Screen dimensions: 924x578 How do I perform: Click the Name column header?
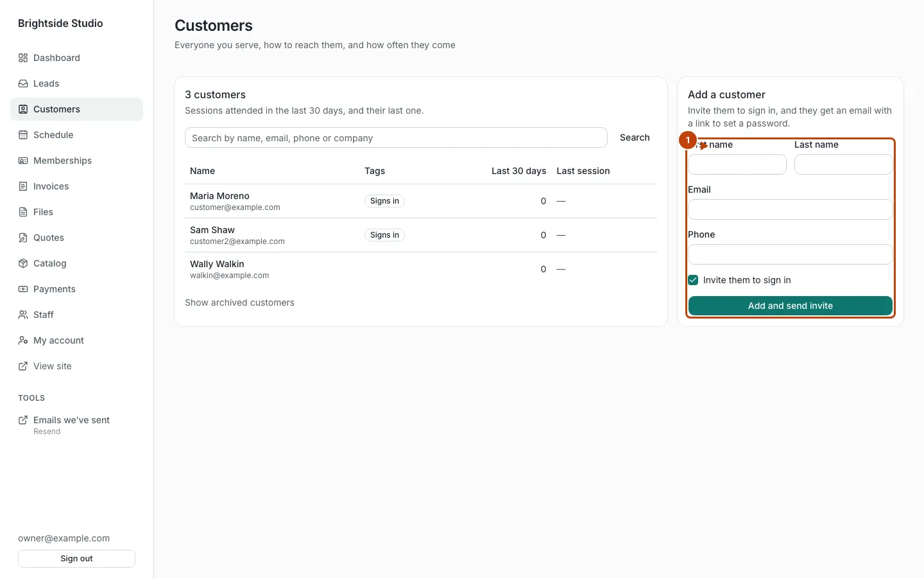click(202, 171)
